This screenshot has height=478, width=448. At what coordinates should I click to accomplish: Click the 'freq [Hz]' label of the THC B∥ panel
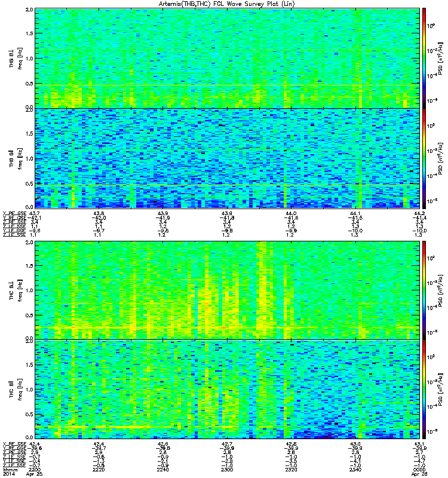(20, 390)
